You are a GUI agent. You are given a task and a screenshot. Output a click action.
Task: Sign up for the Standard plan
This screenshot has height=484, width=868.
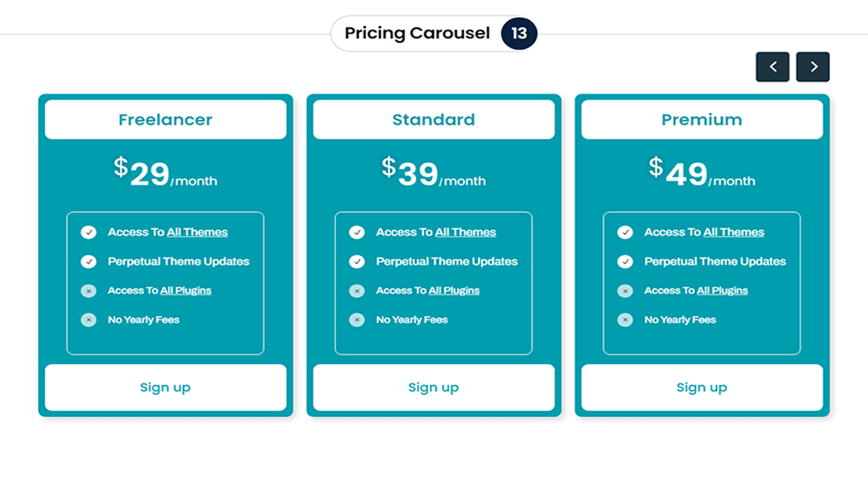click(433, 387)
